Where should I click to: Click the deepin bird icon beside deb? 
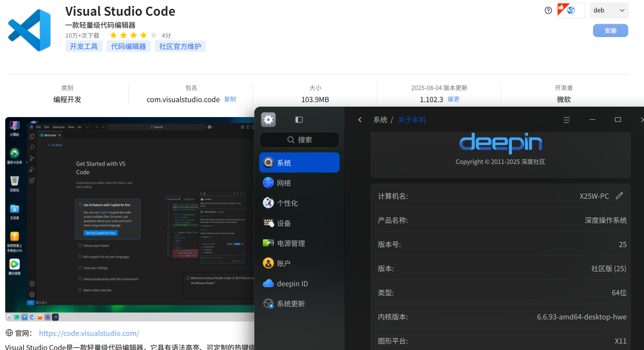point(571,10)
